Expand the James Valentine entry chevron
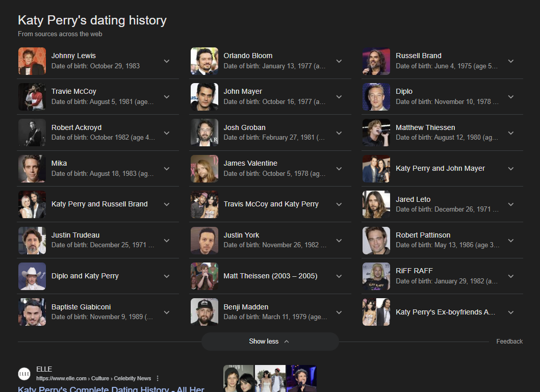Viewport: 540px width, 392px height. pyautogui.click(x=339, y=169)
